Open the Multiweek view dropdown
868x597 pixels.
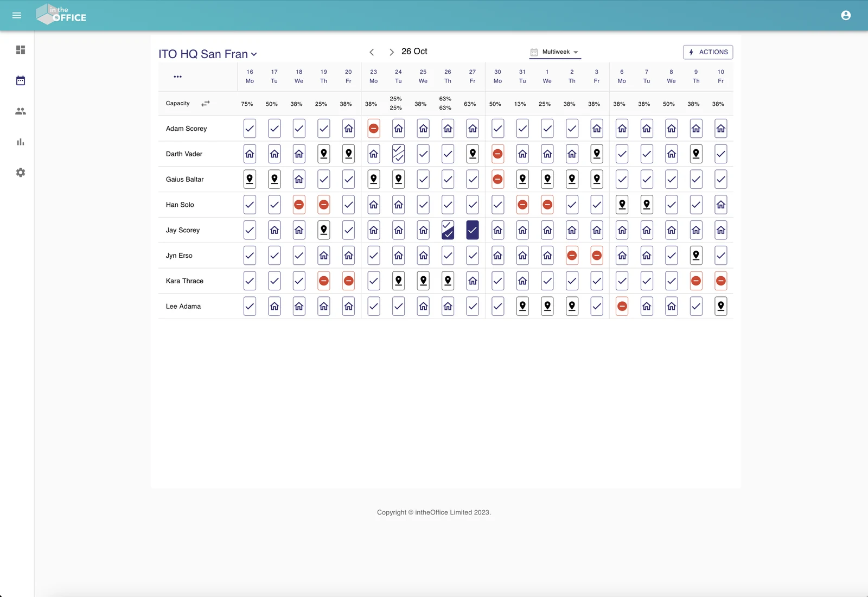click(555, 52)
